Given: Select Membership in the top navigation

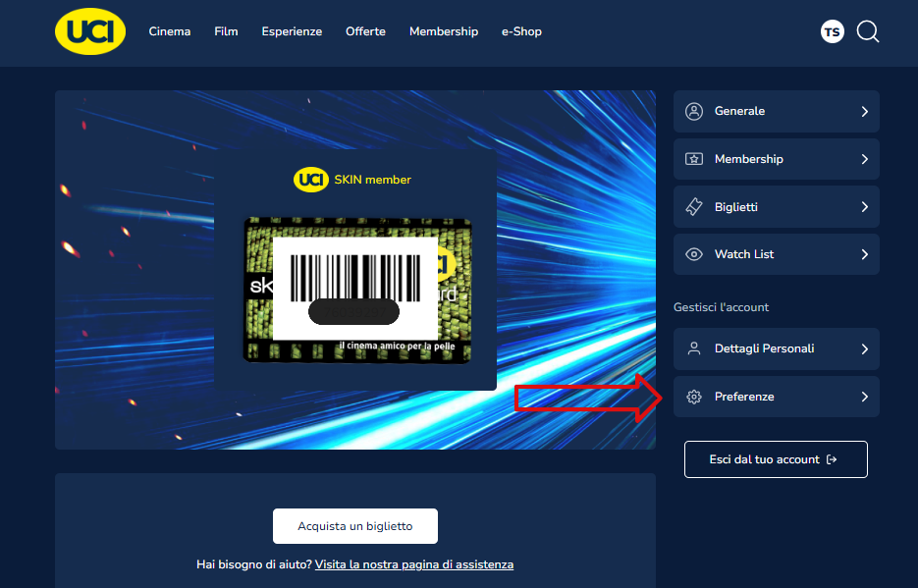Looking at the screenshot, I should (444, 31).
